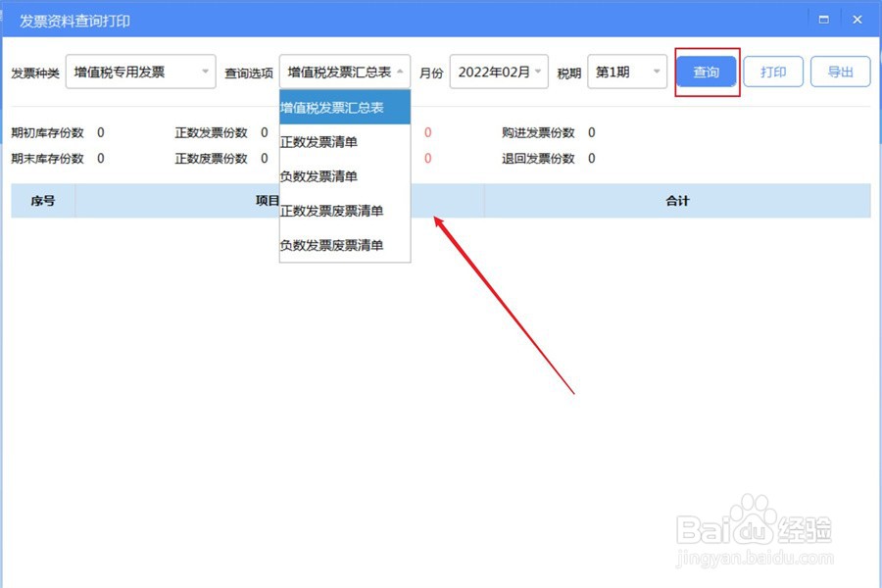Viewport: 882px width, 588px height.
Task: Open the 发票种类 dropdown showing 增值税专用发票
Action: [x=140, y=72]
